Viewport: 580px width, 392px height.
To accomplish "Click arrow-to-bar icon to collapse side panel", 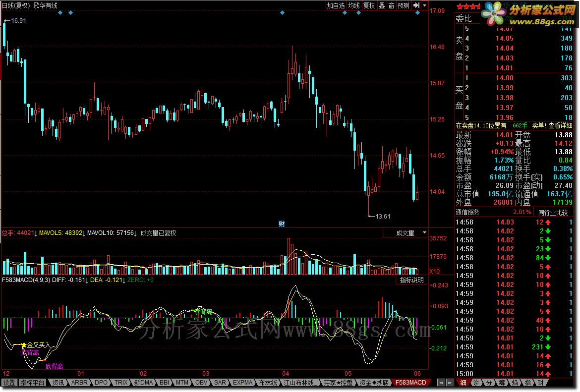I will click(416, 5).
